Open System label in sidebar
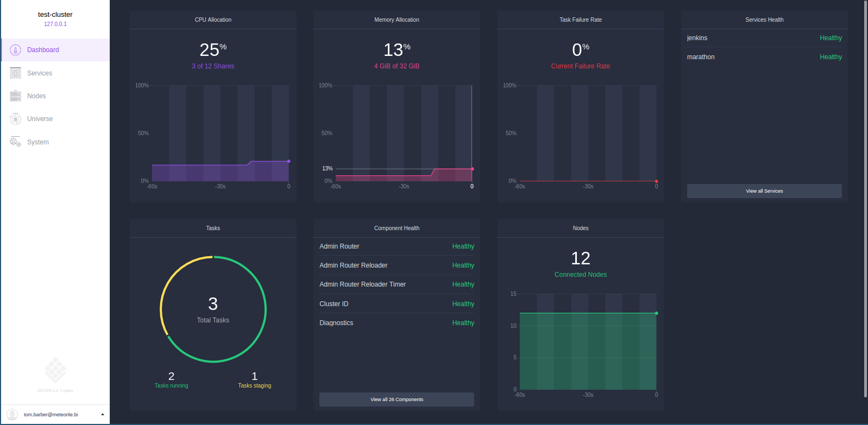The height and width of the screenshot is (425, 868). (38, 142)
